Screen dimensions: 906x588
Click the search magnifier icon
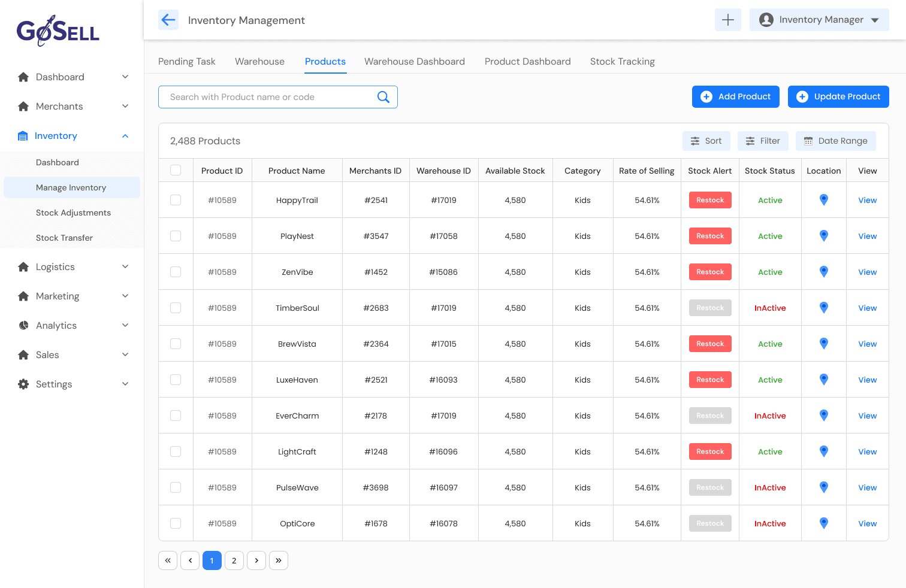pos(383,97)
